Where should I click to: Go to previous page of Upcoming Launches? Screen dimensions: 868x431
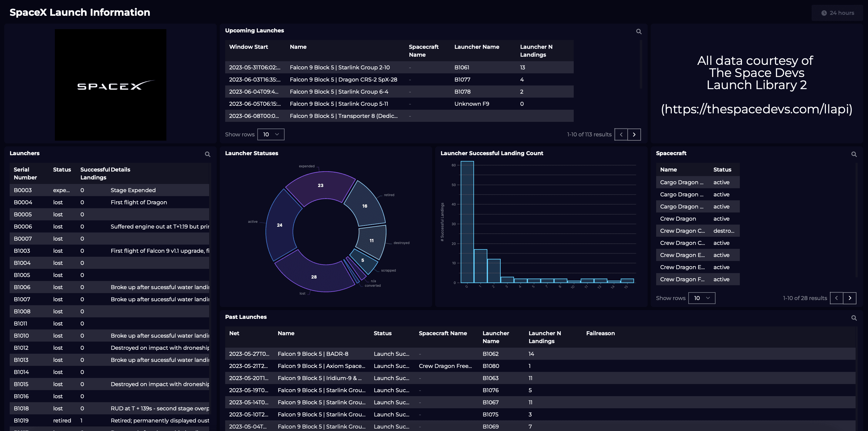click(621, 134)
